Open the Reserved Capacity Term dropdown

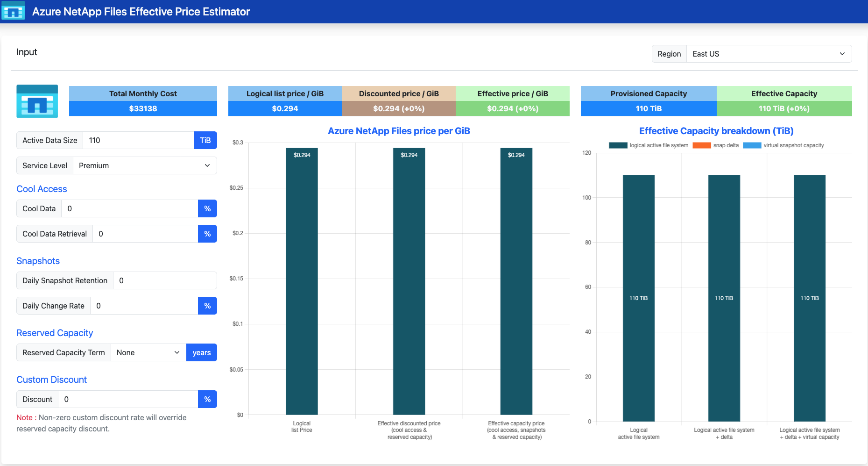(148, 352)
